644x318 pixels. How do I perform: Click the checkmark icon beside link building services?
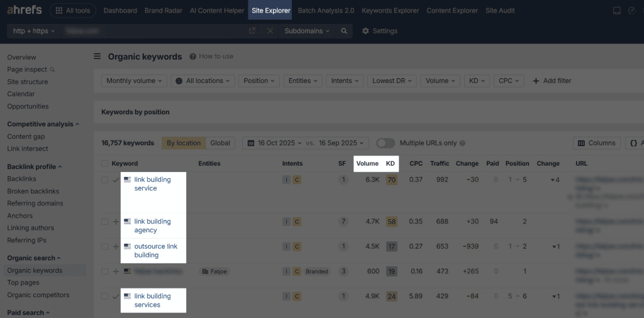point(116,296)
